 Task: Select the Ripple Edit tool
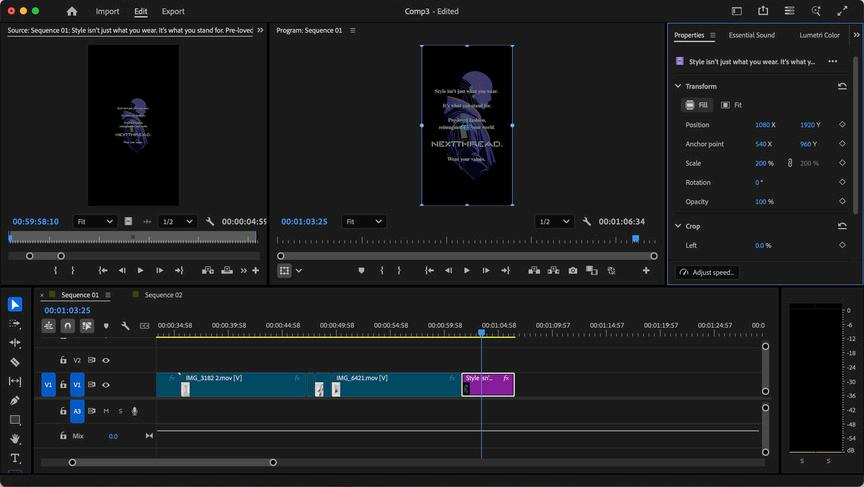tap(15, 343)
